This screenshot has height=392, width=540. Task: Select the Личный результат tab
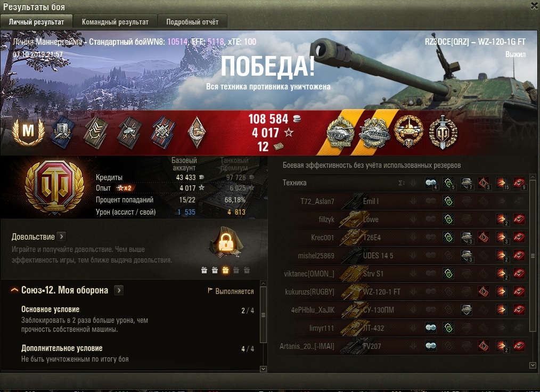click(37, 22)
